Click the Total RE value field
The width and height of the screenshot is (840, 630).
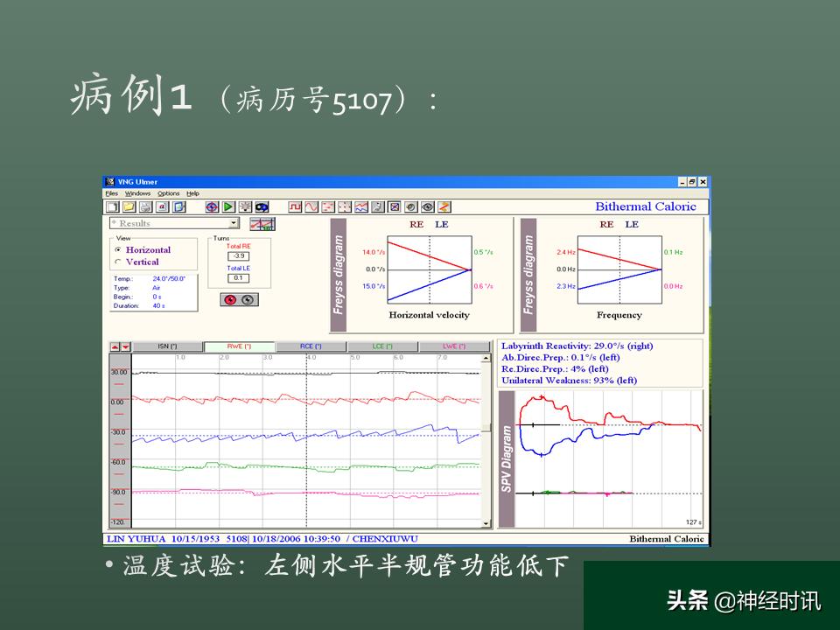238,256
